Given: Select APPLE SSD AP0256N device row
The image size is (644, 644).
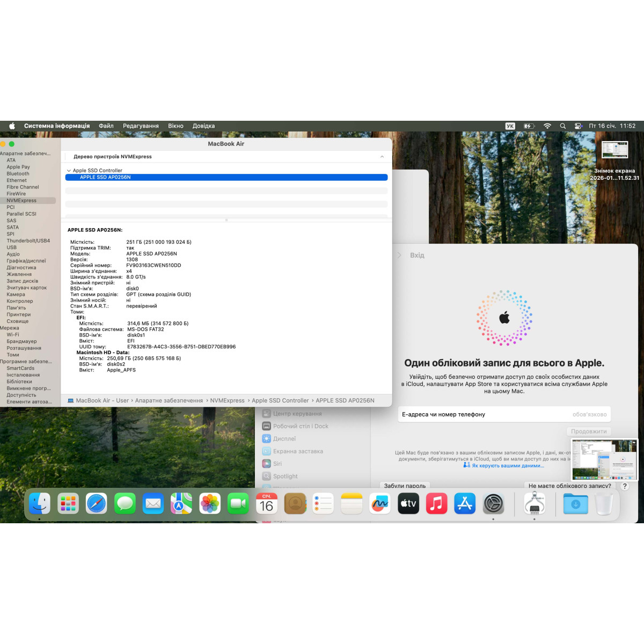Looking at the screenshot, I should pos(226,177).
